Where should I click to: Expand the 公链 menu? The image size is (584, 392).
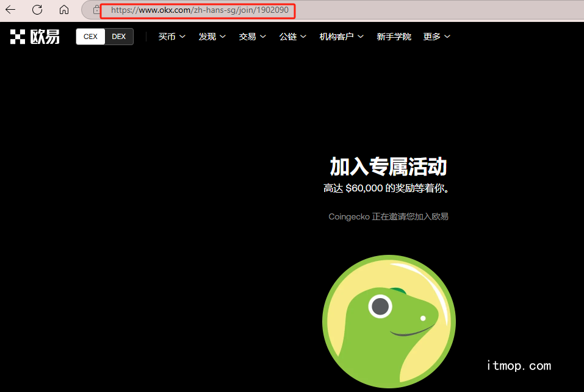293,37
